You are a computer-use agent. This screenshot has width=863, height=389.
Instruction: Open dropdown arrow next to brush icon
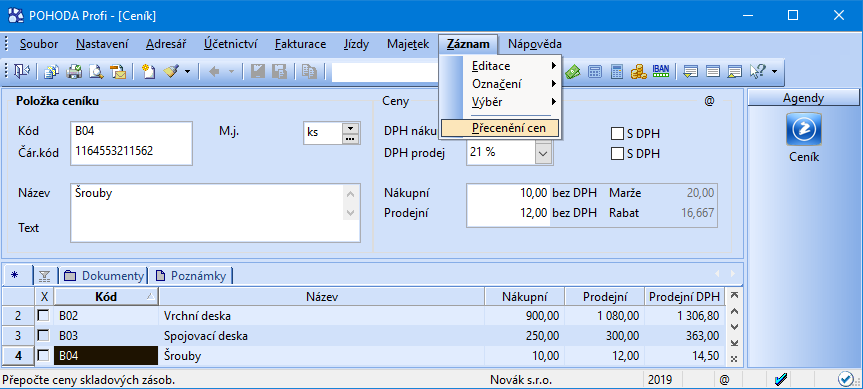pyautogui.click(x=187, y=72)
